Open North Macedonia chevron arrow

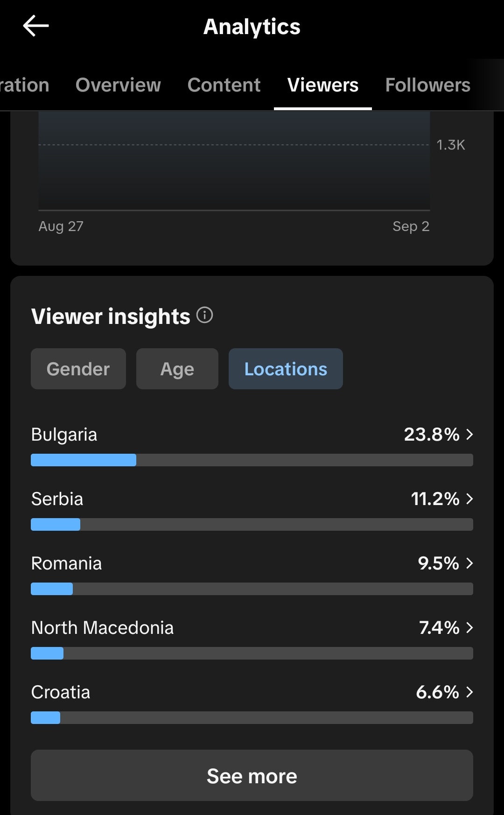click(x=469, y=628)
